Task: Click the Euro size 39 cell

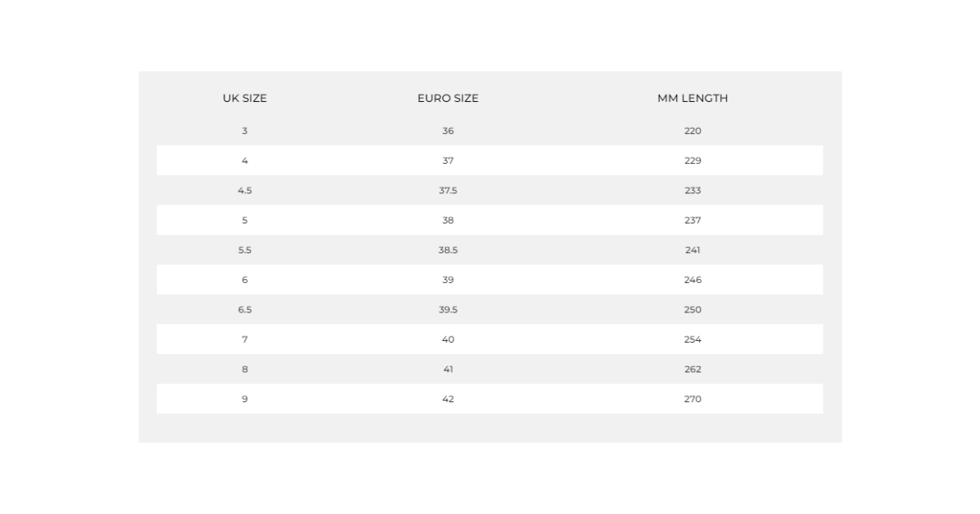Action: pos(448,280)
